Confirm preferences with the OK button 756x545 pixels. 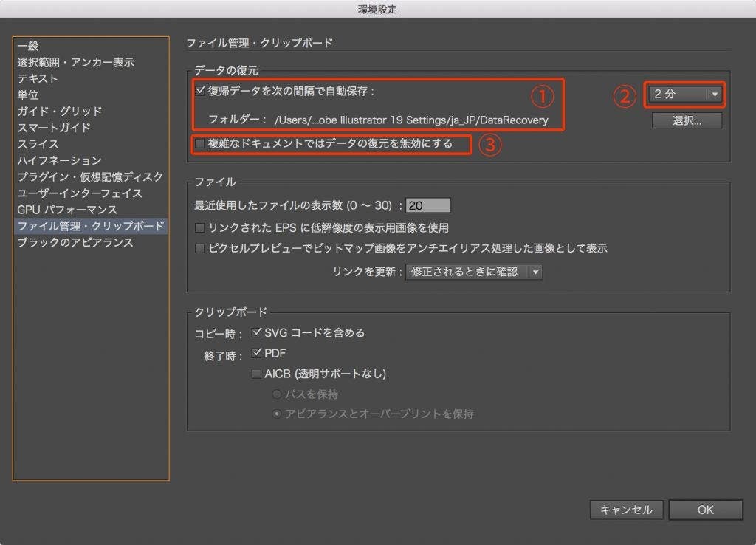705,510
